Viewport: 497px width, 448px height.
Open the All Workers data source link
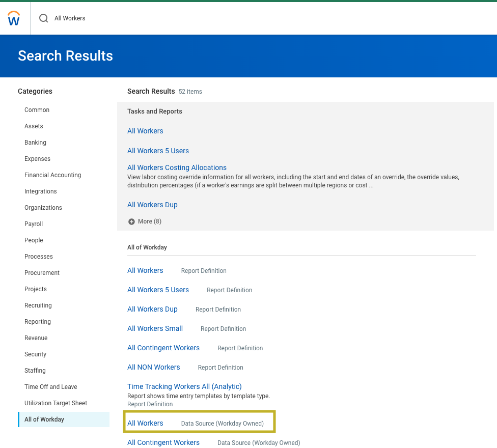(145, 423)
